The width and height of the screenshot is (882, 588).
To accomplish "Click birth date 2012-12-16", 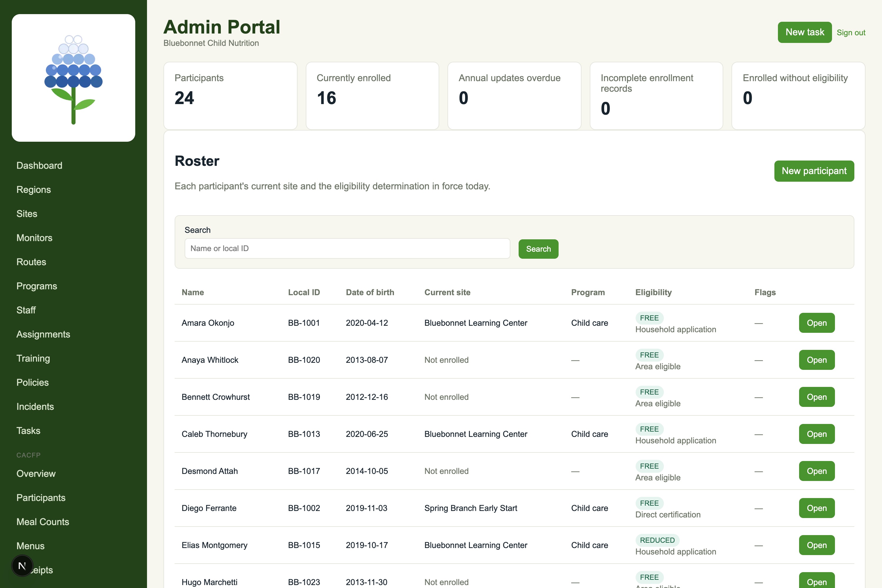I will tap(367, 397).
